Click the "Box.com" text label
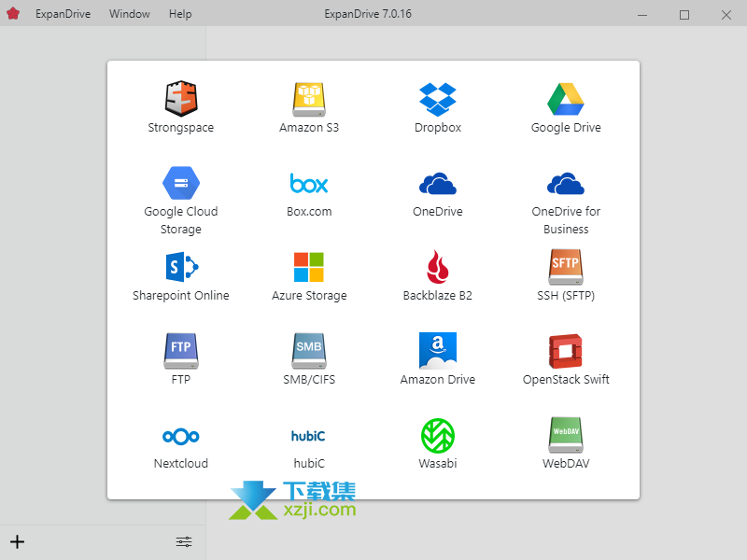 pos(309,212)
